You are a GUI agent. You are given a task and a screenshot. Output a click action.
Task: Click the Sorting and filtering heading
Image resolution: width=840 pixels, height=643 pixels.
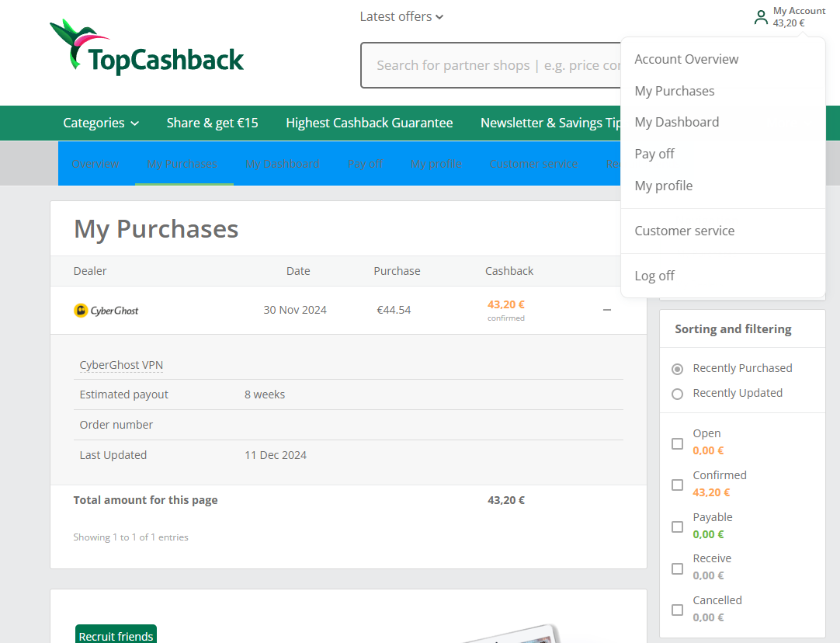tap(733, 329)
